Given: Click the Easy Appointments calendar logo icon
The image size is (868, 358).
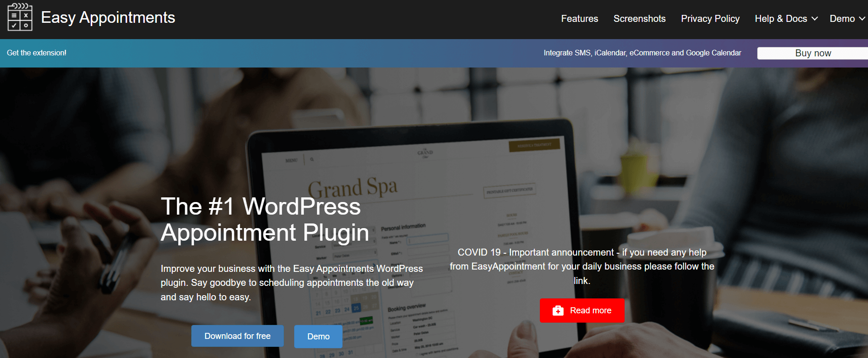Looking at the screenshot, I should pos(20,17).
